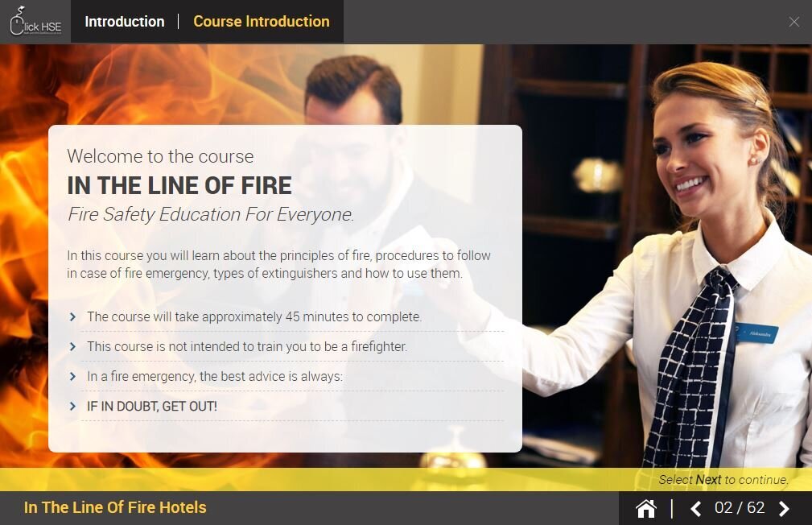
Task: Click the Welcome to the course text
Action: (160, 156)
